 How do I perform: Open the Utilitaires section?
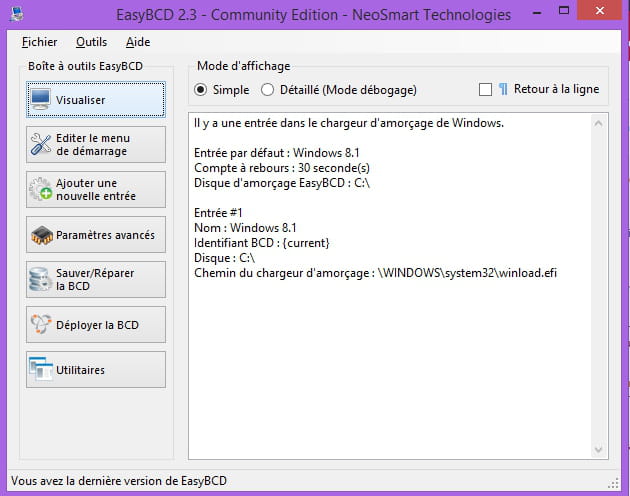pyautogui.click(x=96, y=369)
